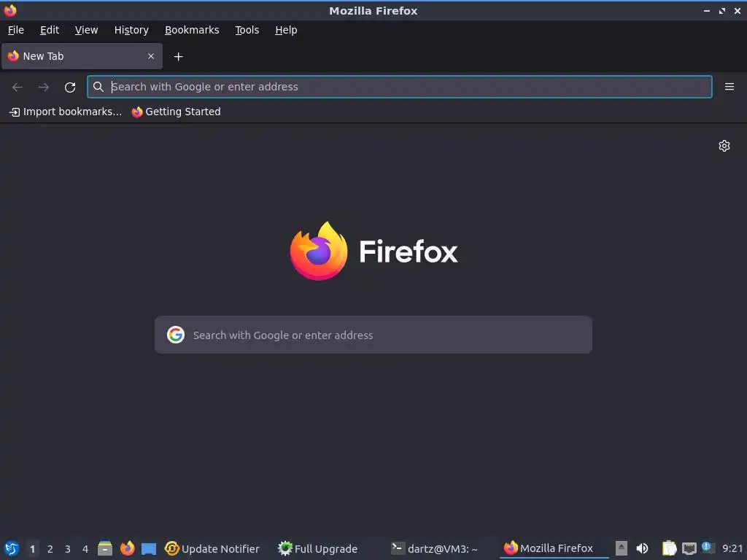This screenshot has height=560, width=747.
Task: Switch to Update Notifier taskbar window
Action: [212, 548]
